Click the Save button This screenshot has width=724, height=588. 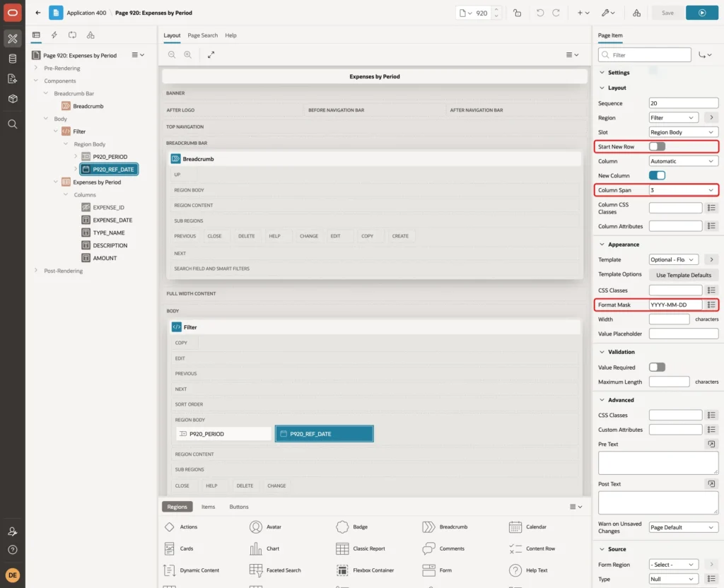click(667, 13)
